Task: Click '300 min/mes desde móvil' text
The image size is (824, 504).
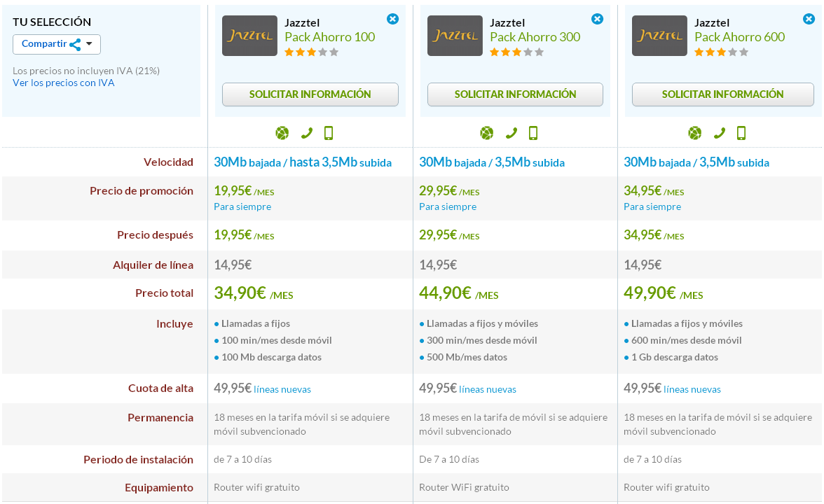Action: [482, 341]
